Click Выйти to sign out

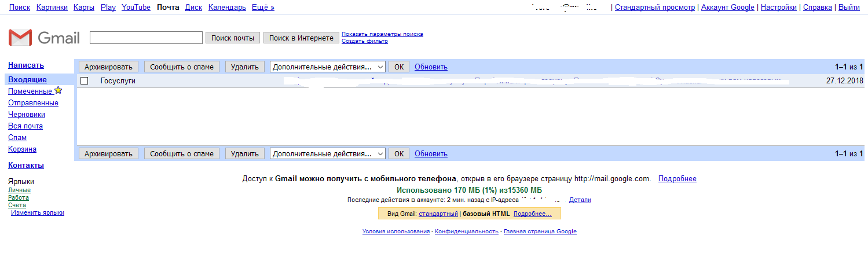click(x=849, y=8)
